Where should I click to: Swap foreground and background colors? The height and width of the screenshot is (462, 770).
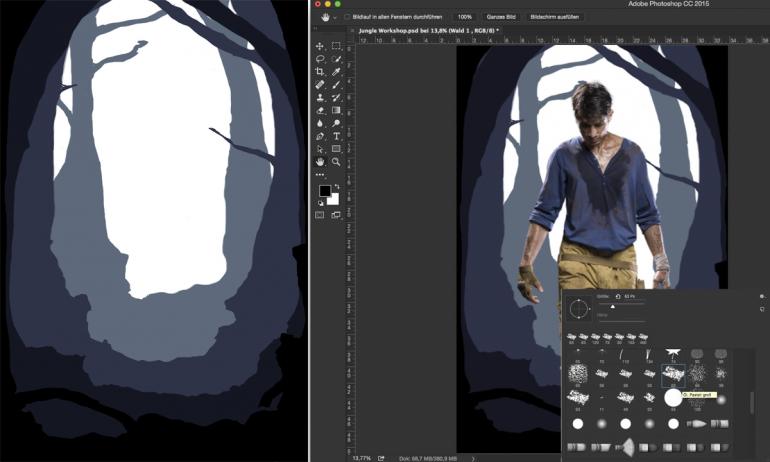tap(337, 186)
